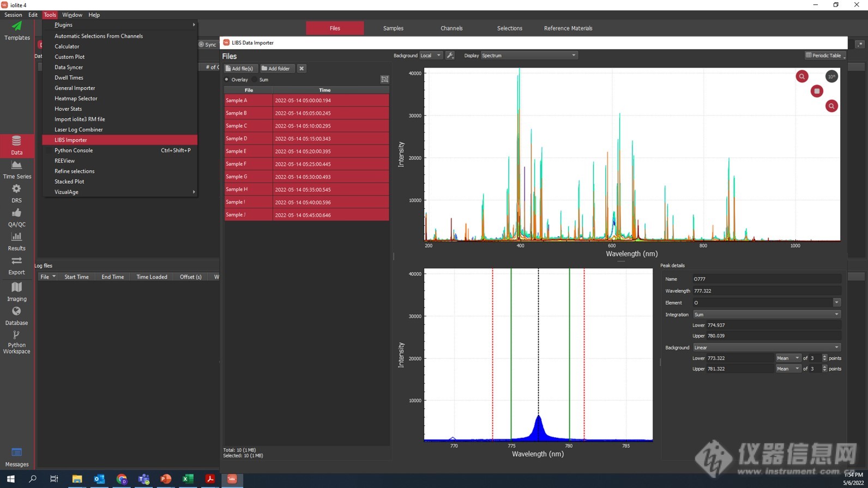Open the Database sidebar view
Image resolution: width=868 pixels, height=488 pixels.
17,316
